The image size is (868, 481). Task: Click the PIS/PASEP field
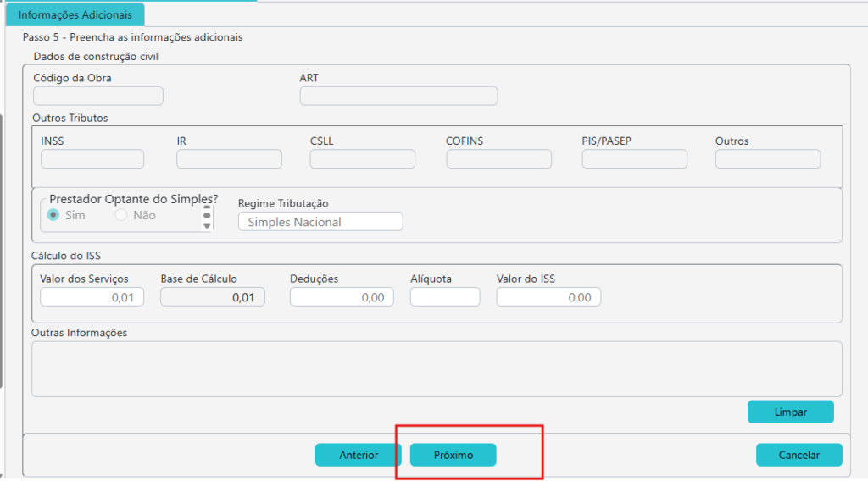point(634,159)
